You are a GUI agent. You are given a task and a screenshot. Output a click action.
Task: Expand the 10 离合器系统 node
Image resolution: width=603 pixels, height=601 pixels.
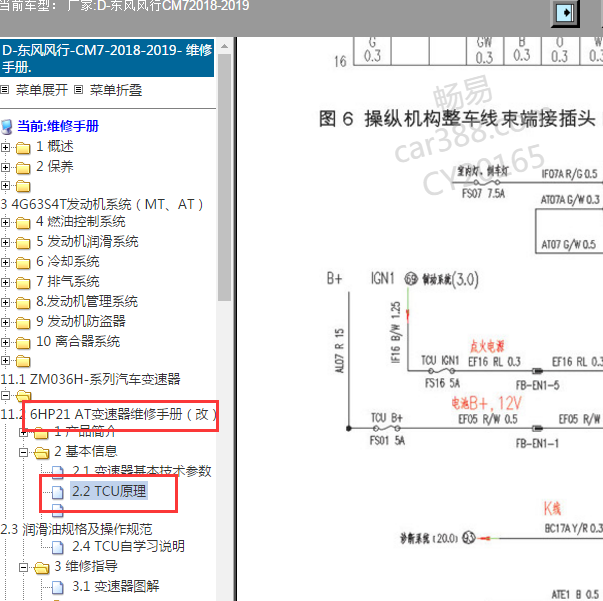point(5,342)
